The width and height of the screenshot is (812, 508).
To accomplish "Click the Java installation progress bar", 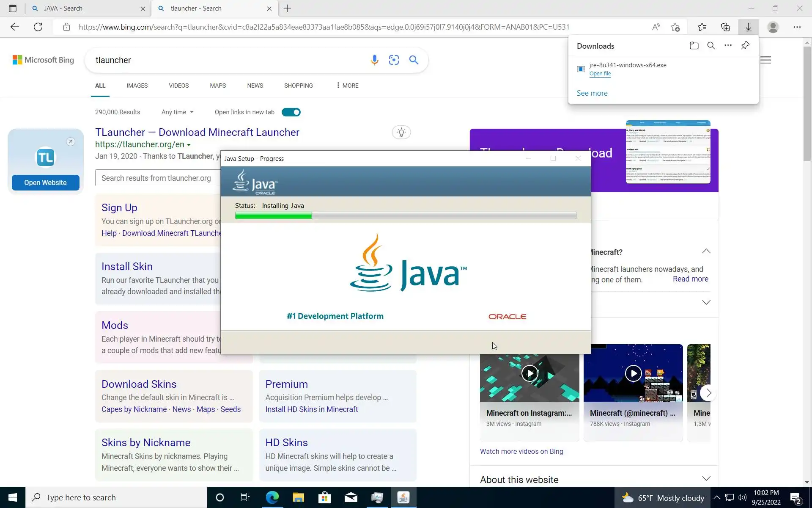I will tap(405, 215).
